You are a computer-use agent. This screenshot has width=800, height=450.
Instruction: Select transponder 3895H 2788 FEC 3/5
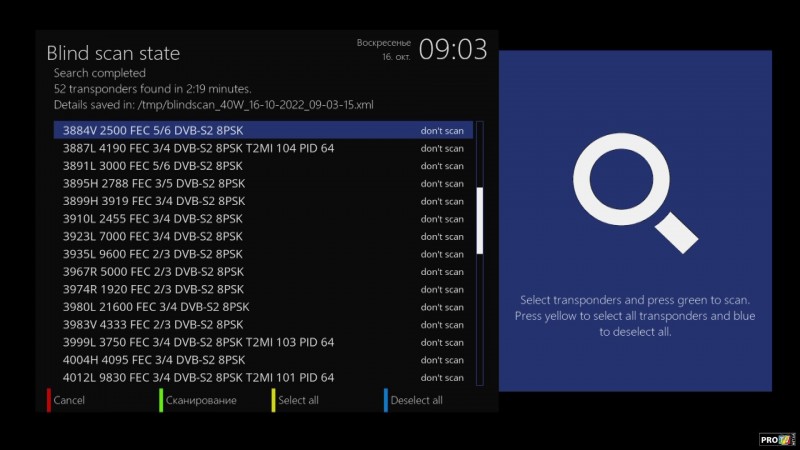click(x=152, y=184)
